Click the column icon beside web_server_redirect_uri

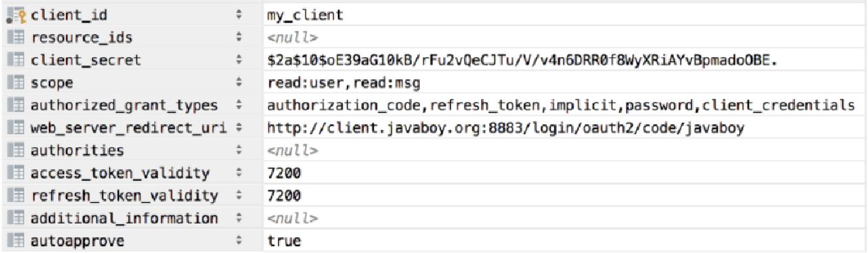pyautogui.click(x=14, y=128)
